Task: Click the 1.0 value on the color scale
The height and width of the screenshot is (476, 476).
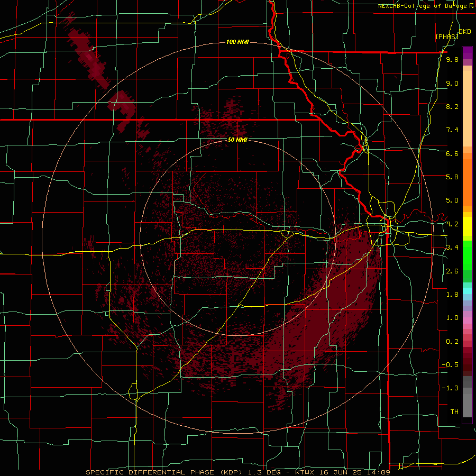Action: tap(452, 318)
